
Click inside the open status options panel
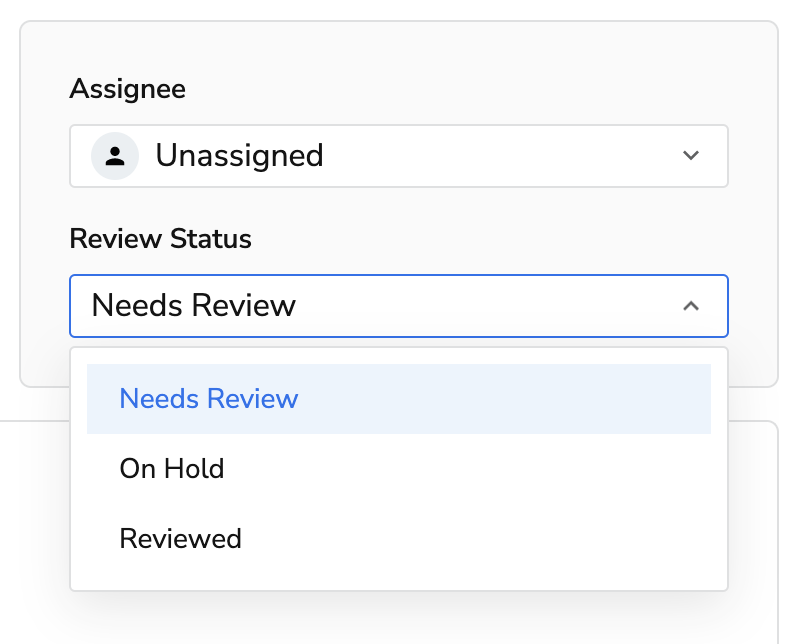click(x=398, y=468)
